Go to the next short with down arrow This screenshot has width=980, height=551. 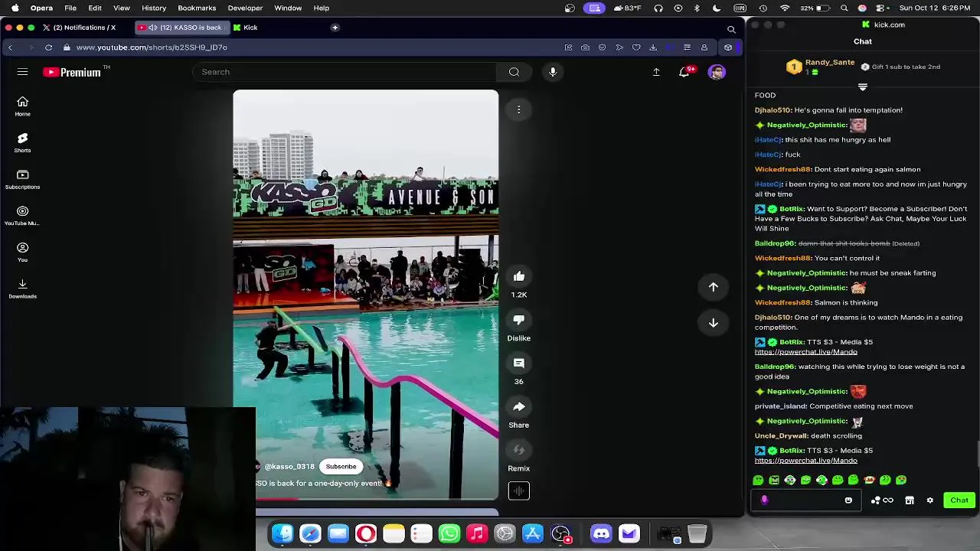(713, 323)
